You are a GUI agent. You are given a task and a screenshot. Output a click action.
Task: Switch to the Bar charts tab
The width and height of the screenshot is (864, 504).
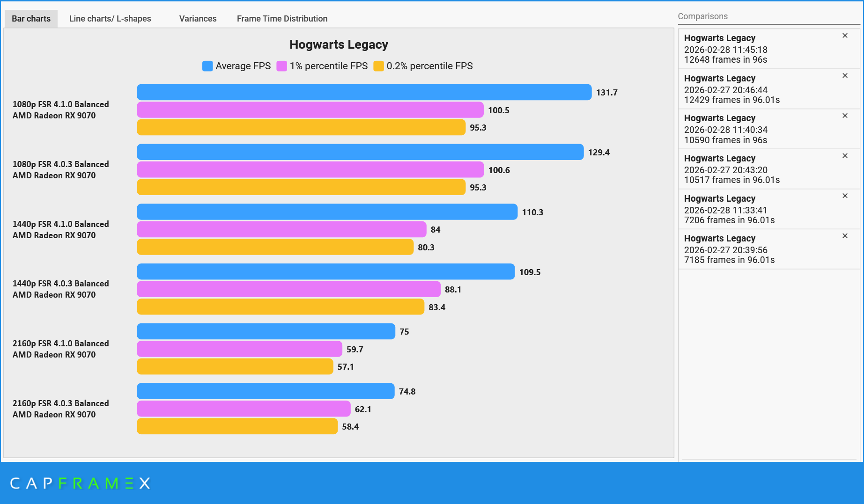coord(30,18)
